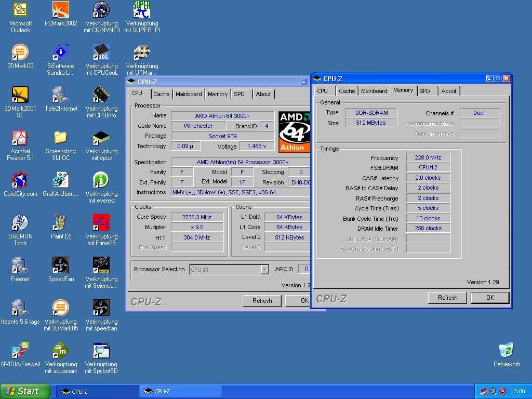Click the Channels # Dual value field
This screenshot has width=532, height=399.
point(479,113)
